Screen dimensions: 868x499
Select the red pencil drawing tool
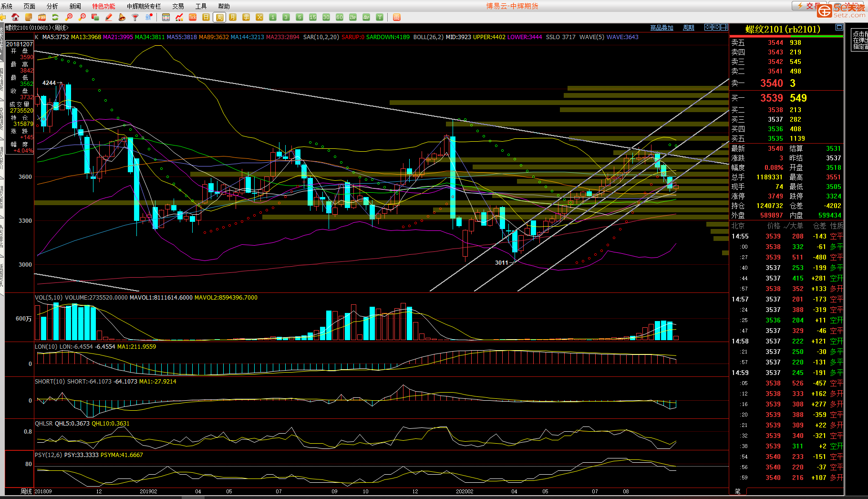click(109, 17)
